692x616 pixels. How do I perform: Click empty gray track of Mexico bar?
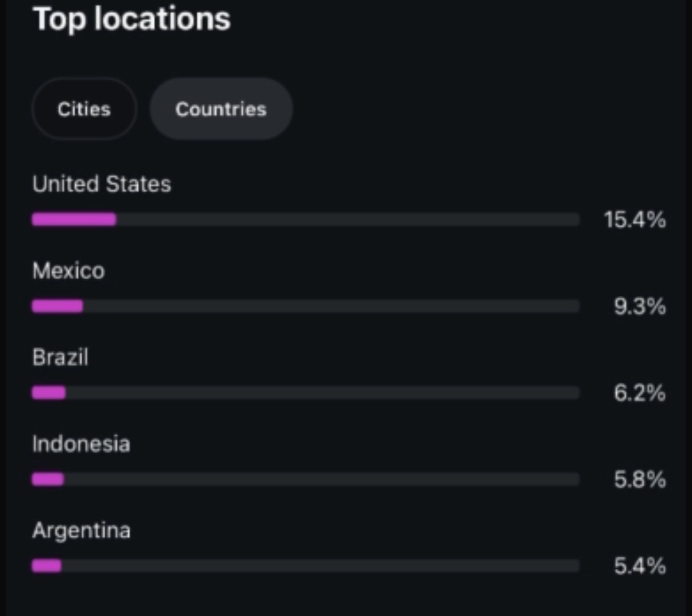point(331,306)
